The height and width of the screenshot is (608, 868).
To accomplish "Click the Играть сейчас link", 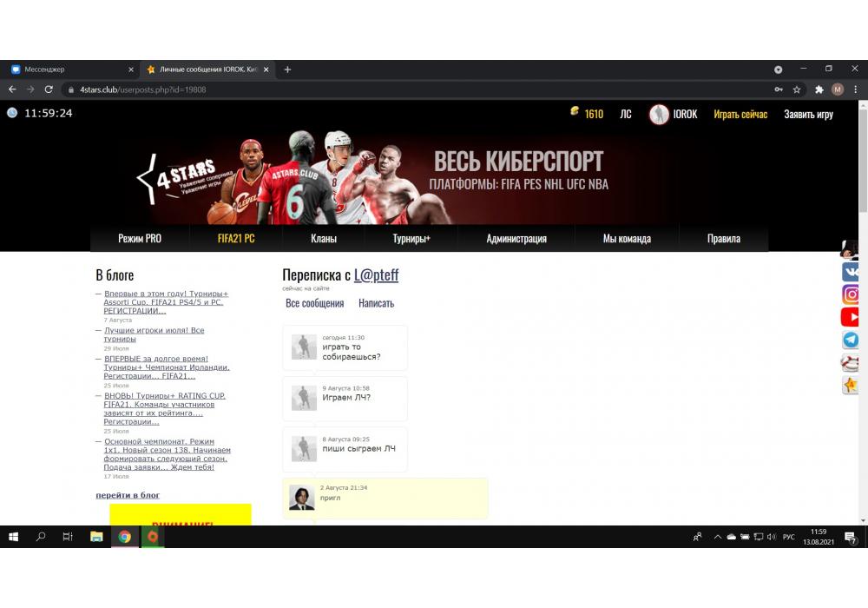I will pos(740,114).
